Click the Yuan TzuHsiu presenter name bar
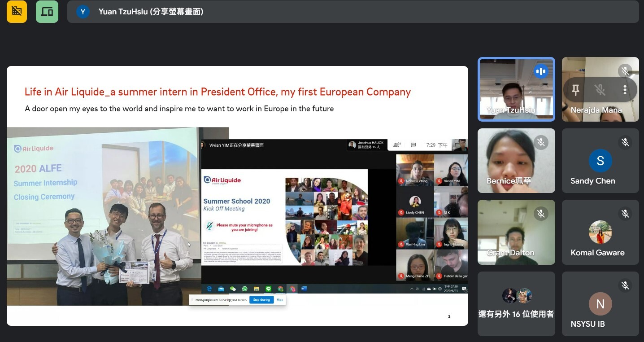The image size is (644, 342). point(353,12)
